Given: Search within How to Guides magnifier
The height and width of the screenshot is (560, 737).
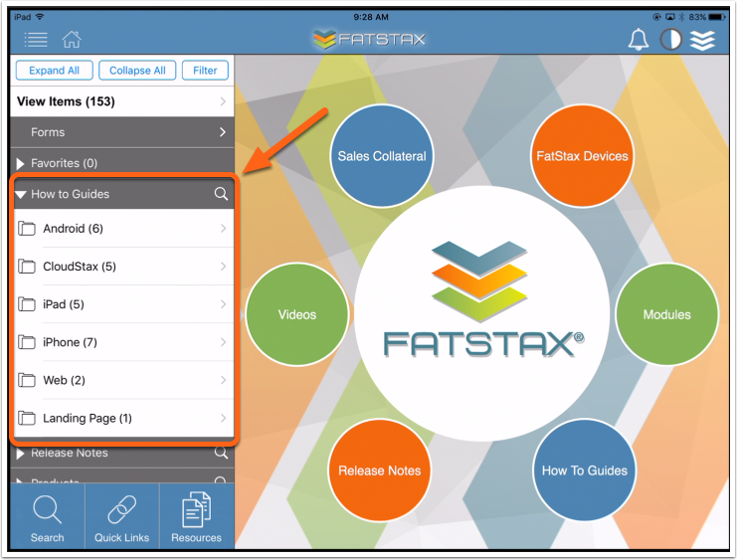Looking at the screenshot, I should pos(221,194).
